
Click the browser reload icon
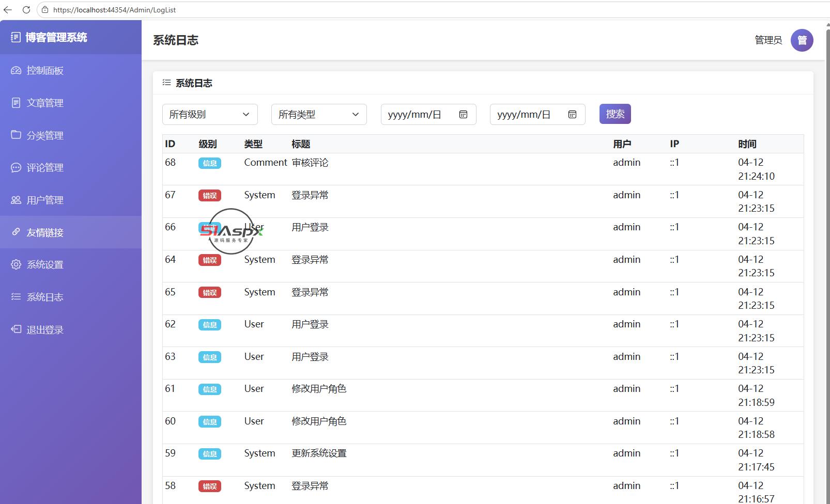[x=26, y=10]
